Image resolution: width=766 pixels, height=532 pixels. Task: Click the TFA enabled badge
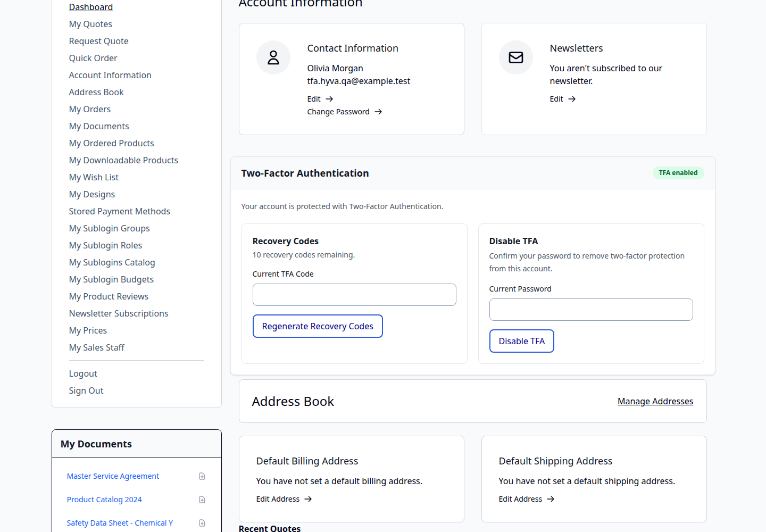pos(678,173)
